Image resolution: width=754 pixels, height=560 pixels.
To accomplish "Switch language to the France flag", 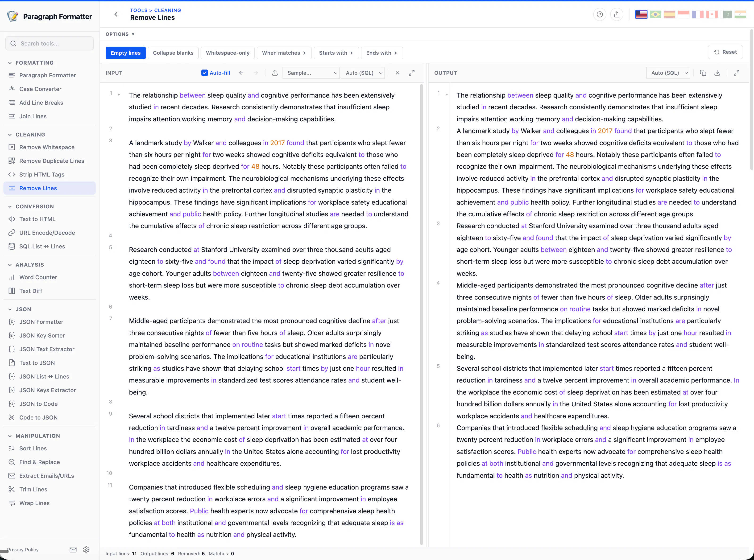I will [x=698, y=14].
